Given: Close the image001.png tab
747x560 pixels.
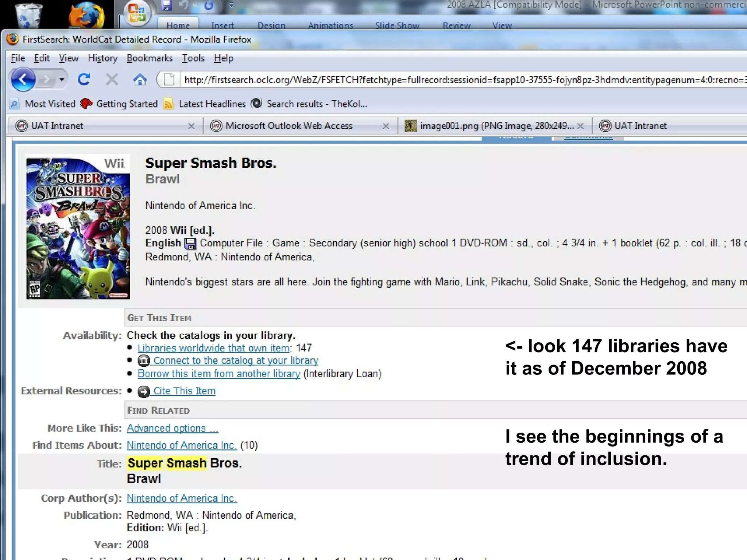Looking at the screenshot, I should pyautogui.click(x=581, y=126).
